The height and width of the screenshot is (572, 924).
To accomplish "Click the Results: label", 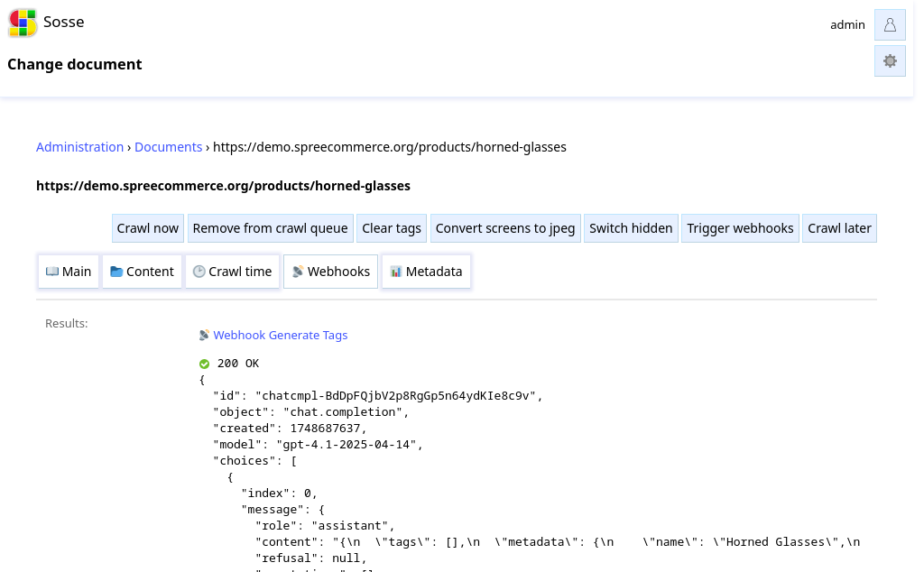I will click(67, 323).
